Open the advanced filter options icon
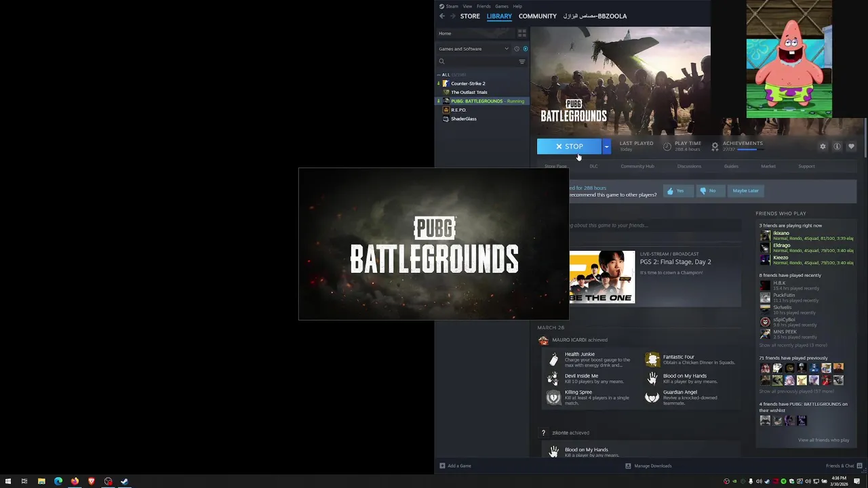The height and width of the screenshot is (488, 868). coord(522,62)
